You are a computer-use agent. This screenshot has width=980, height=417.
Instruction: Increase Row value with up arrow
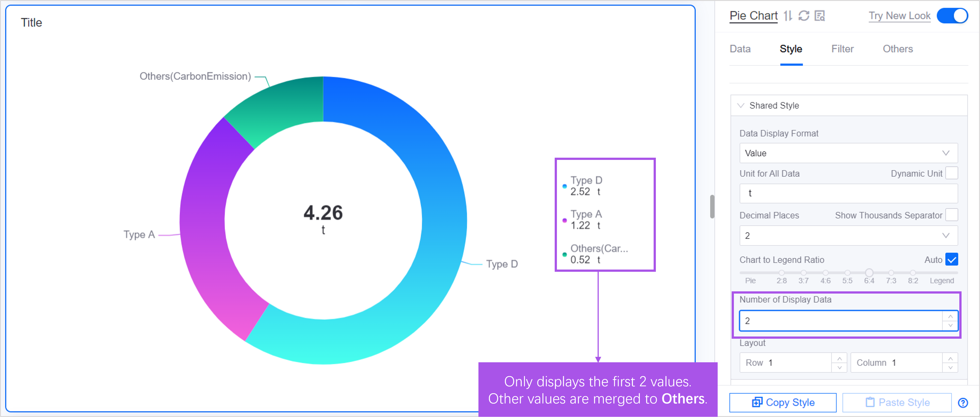pyautogui.click(x=839, y=359)
